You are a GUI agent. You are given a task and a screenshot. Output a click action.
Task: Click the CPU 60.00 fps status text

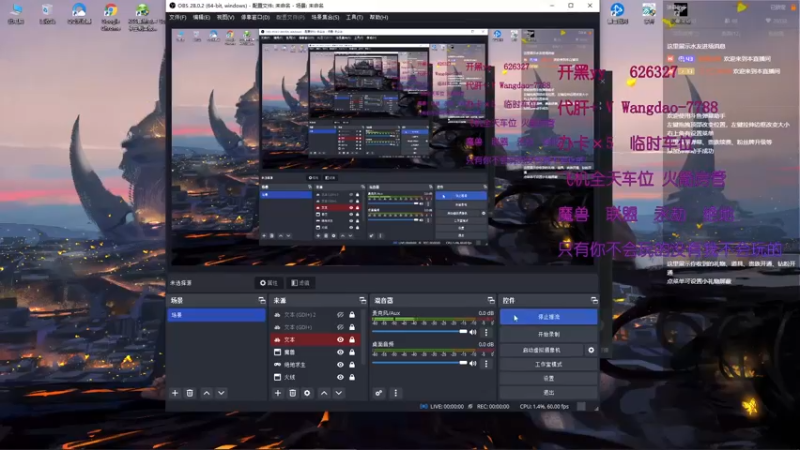(x=544, y=407)
